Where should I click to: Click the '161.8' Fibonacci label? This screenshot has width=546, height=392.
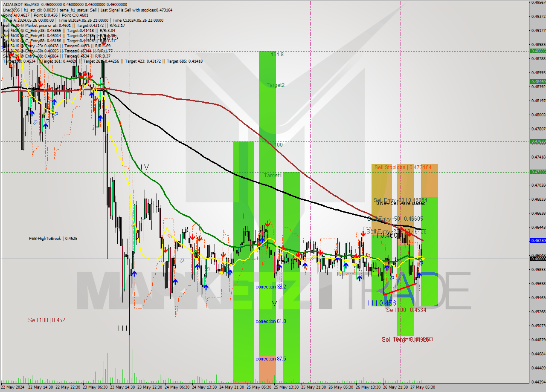[x=277, y=55]
